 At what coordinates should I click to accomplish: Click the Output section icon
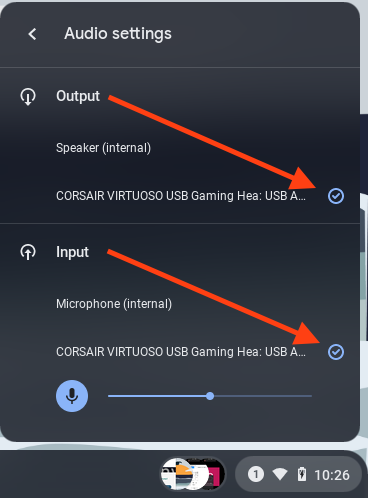(x=28, y=97)
